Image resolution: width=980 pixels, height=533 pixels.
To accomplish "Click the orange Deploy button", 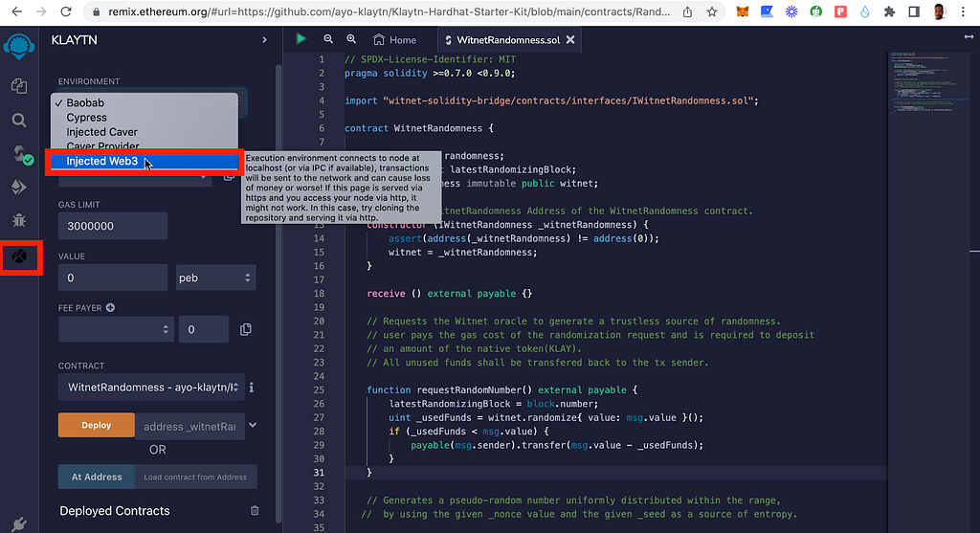I will (97, 425).
